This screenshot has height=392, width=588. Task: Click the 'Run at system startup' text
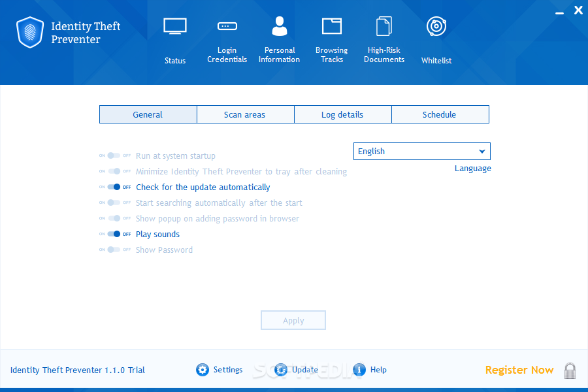click(x=176, y=156)
